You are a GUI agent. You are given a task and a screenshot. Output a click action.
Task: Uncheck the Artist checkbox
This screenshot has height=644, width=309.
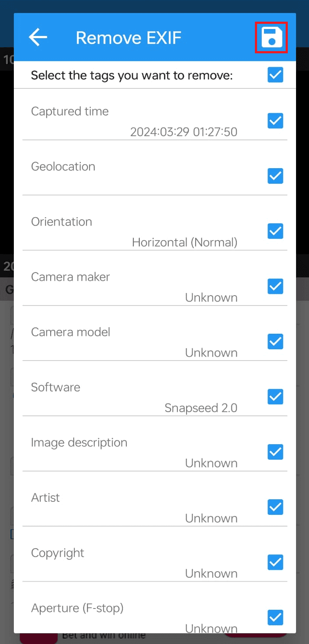(x=275, y=507)
